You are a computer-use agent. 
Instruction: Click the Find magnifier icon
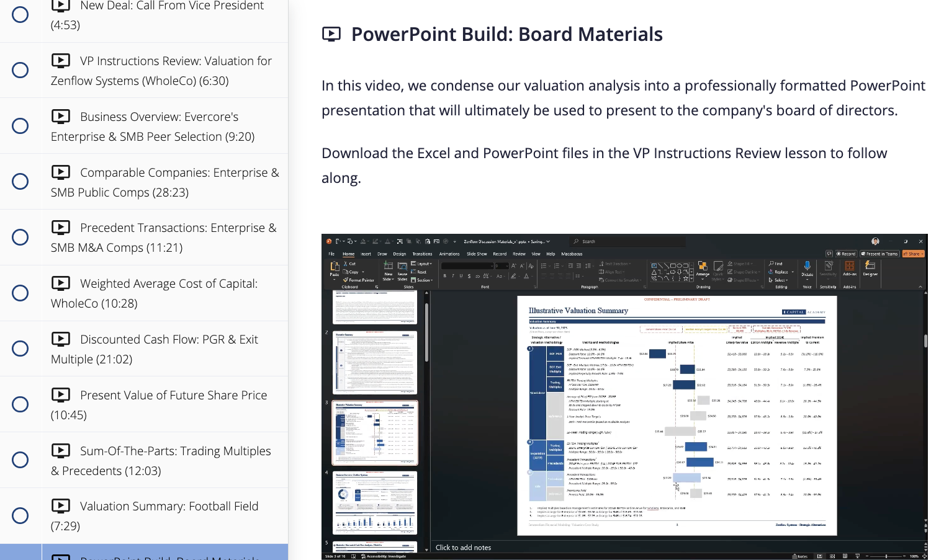pos(771,264)
